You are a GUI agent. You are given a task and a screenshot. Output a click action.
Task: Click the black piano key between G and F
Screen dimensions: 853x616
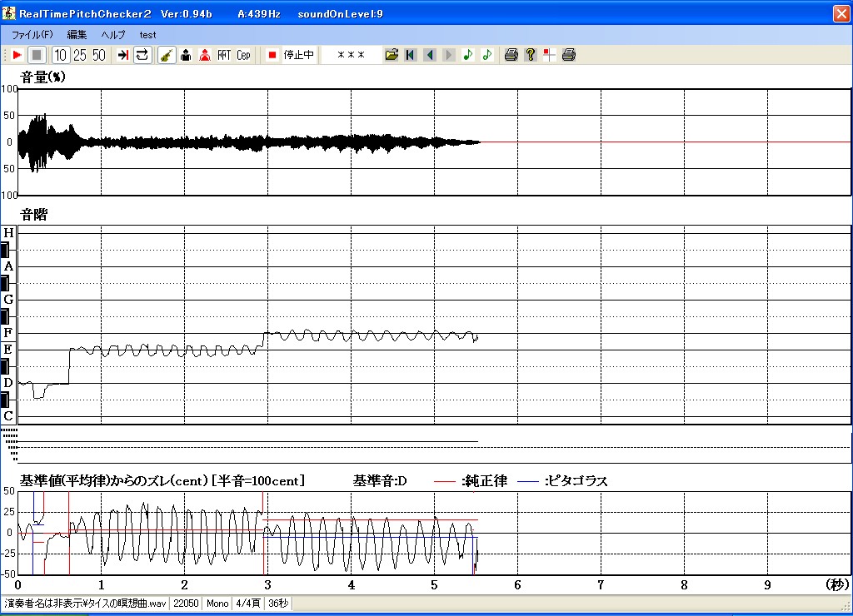click(x=5, y=316)
